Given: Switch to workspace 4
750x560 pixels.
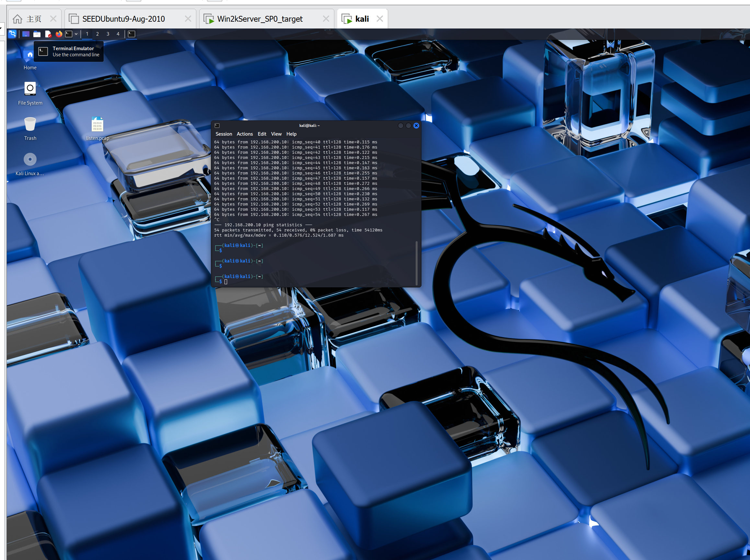Looking at the screenshot, I should pos(118,34).
